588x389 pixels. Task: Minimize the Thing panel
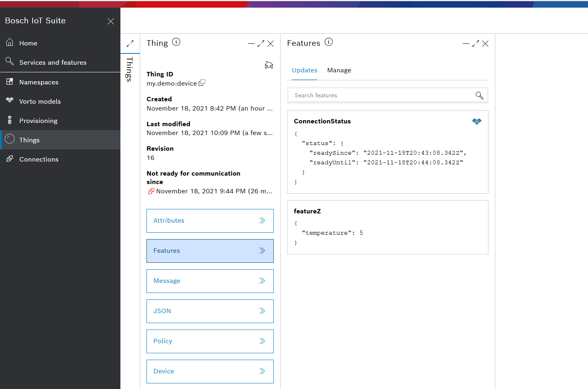tap(251, 43)
